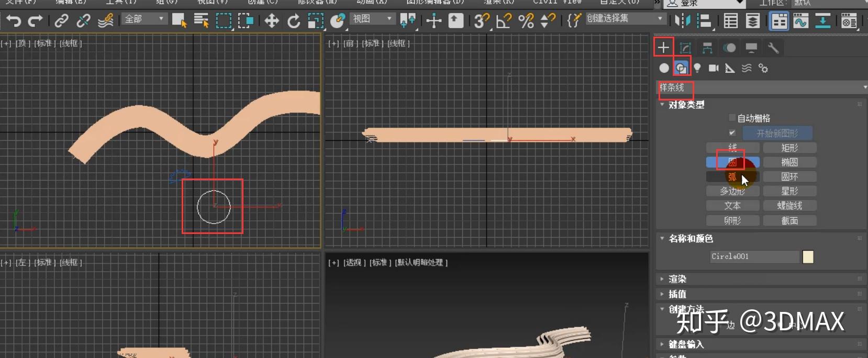Switch to the Utilities wrench tab

pyautogui.click(x=773, y=48)
